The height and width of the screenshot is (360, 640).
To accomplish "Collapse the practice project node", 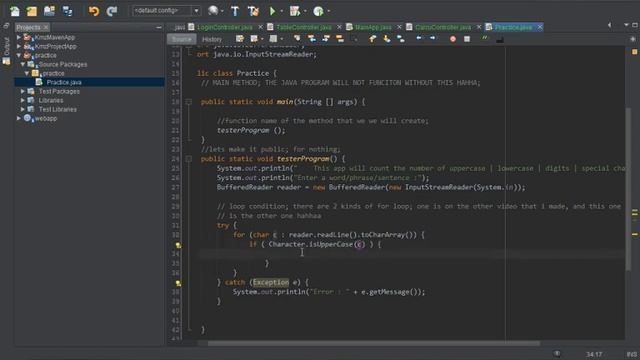I will 19,55.
